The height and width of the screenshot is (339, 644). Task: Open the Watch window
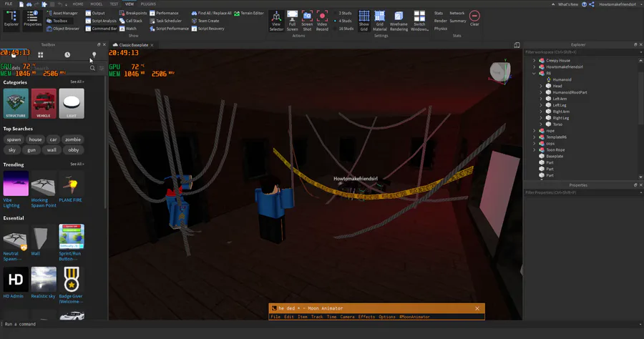tap(128, 29)
